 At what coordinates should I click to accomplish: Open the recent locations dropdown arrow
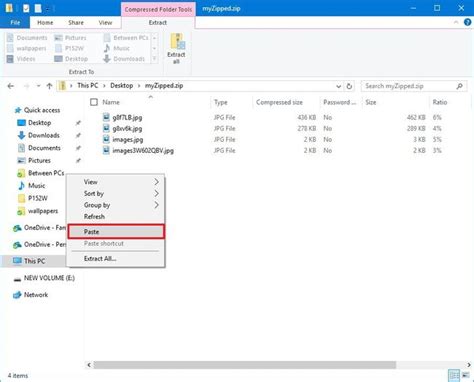tap(38, 86)
